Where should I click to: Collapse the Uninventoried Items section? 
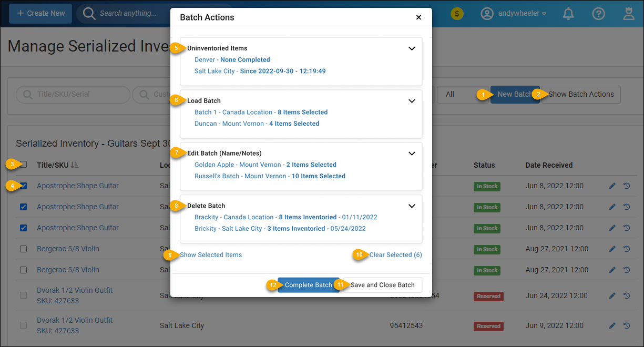coord(412,48)
